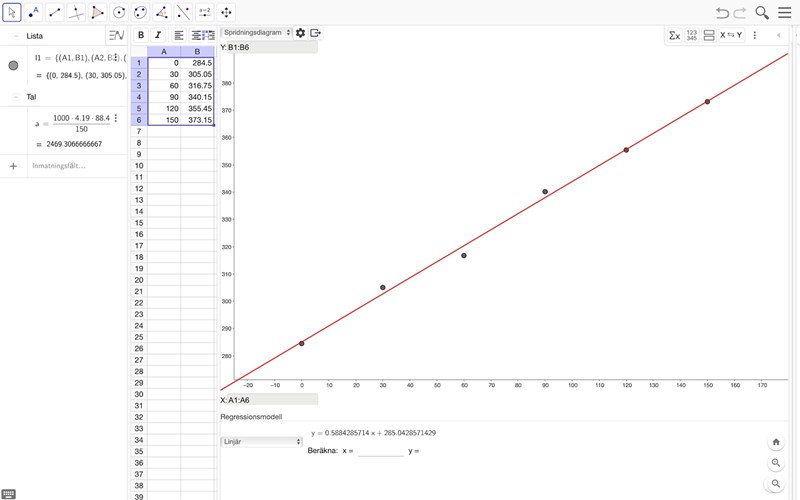This screenshot has width=800, height=500.
Task: Reset view with the home button
Action: point(776,442)
